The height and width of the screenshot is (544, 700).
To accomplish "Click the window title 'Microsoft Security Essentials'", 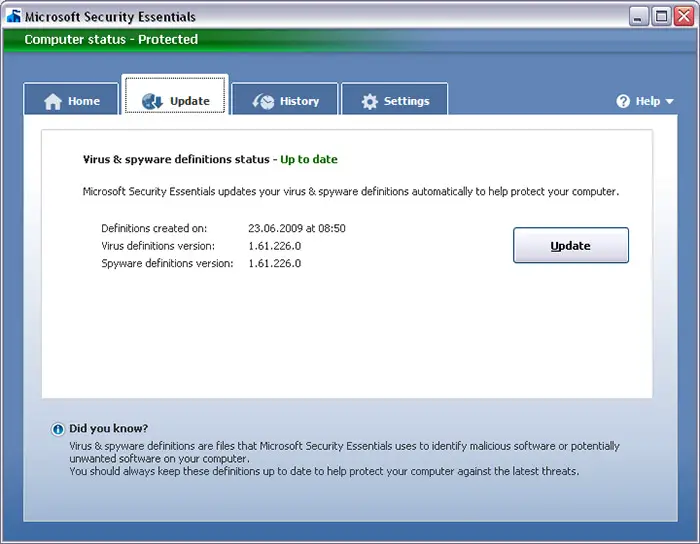I will (x=110, y=17).
